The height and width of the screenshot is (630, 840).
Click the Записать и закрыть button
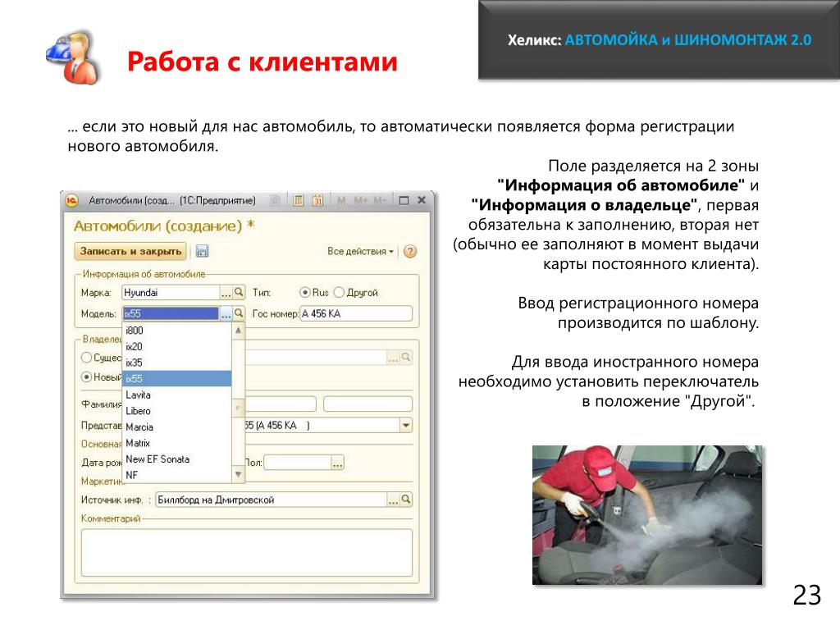pos(130,251)
